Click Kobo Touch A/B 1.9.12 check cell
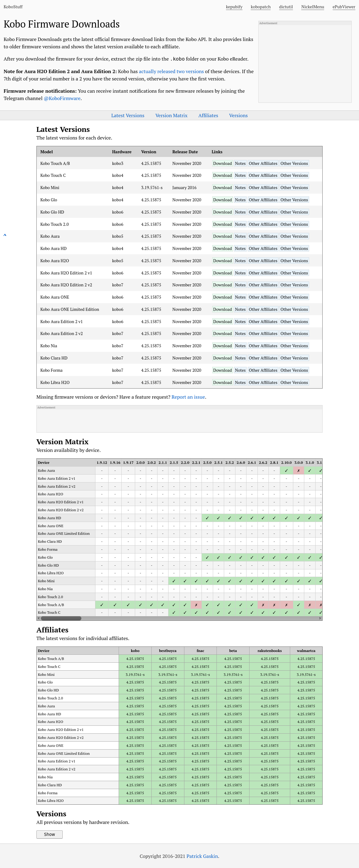The height and width of the screenshot is (868, 359). [x=102, y=605]
